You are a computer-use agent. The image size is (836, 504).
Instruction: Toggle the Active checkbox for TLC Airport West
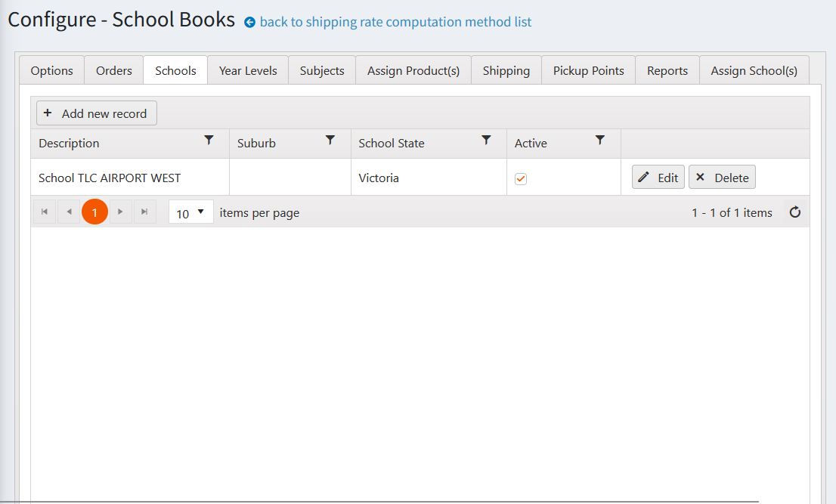tap(521, 178)
